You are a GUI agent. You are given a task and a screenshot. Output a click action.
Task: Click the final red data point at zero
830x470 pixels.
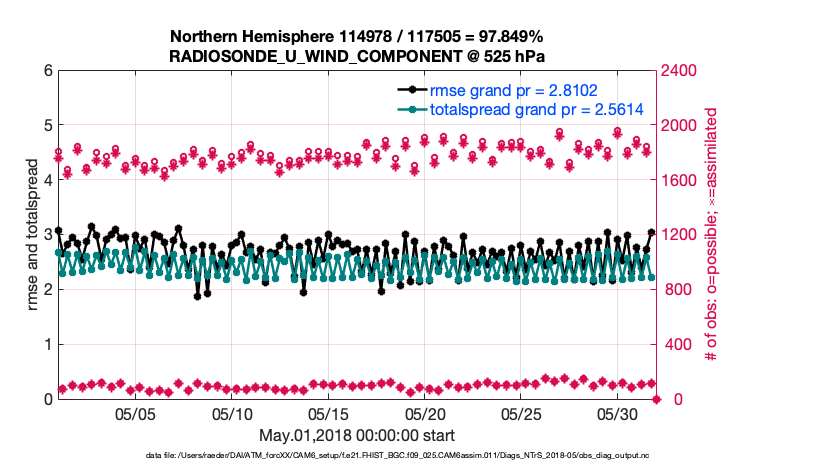(656, 399)
